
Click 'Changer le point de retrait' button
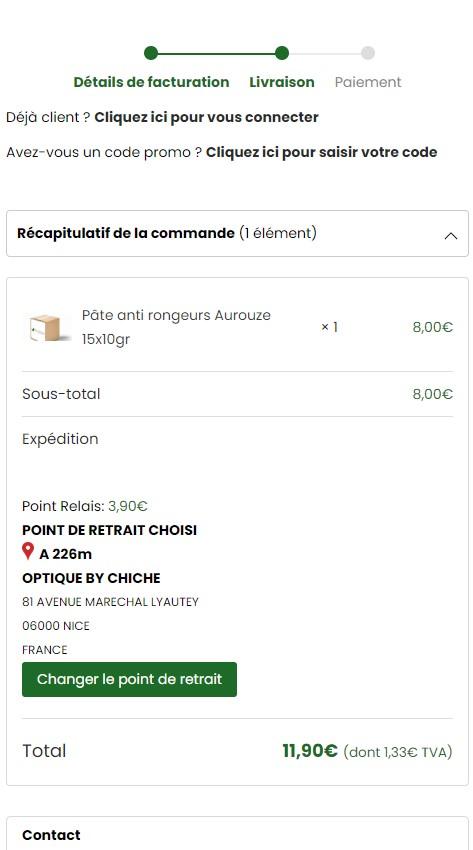[x=129, y=679]
